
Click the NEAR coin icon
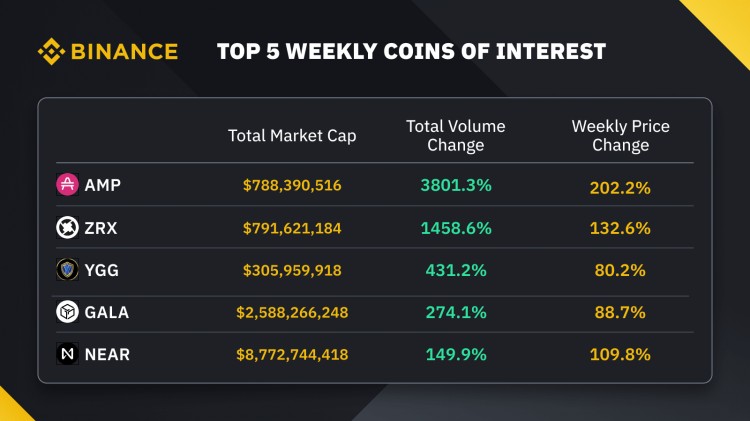tap(67, 354)
